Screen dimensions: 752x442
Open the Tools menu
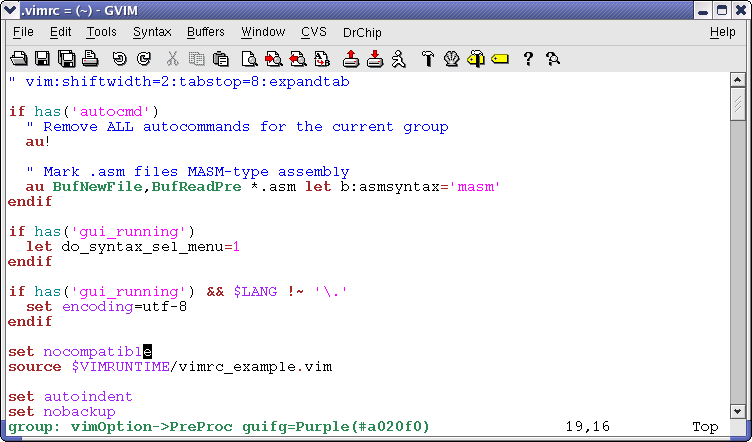tap(101, 32)
